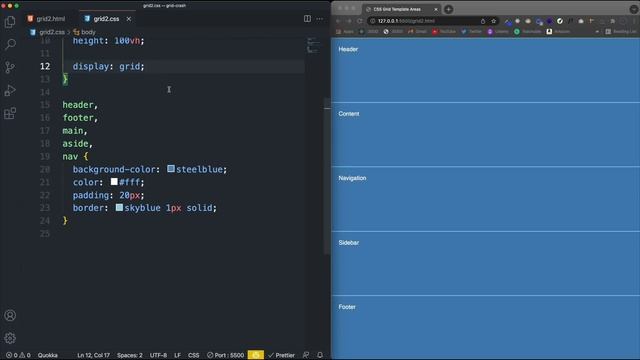The height and width of the screenshot is (360, 640).
Task: Click the editor minimap
Action: pyautogui.click(x=313, y=45)
